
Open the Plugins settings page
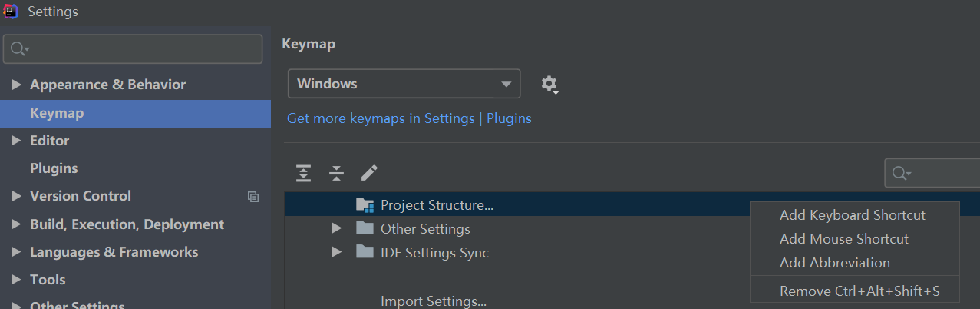coord(54,168)
